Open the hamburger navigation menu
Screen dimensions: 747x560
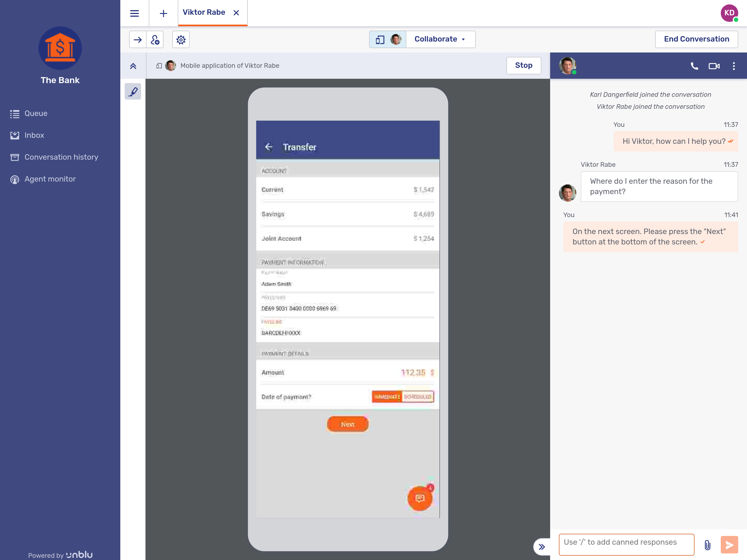(x=135, y=13)
